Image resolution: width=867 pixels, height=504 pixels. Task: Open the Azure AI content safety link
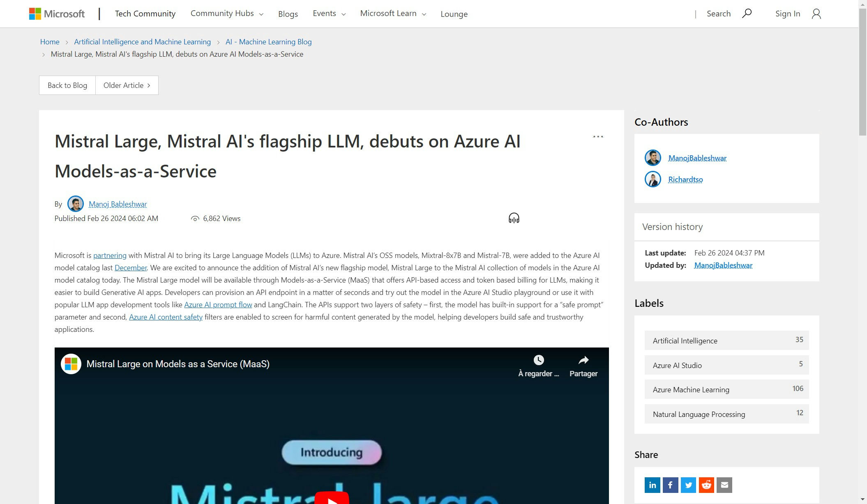(166, 317)
